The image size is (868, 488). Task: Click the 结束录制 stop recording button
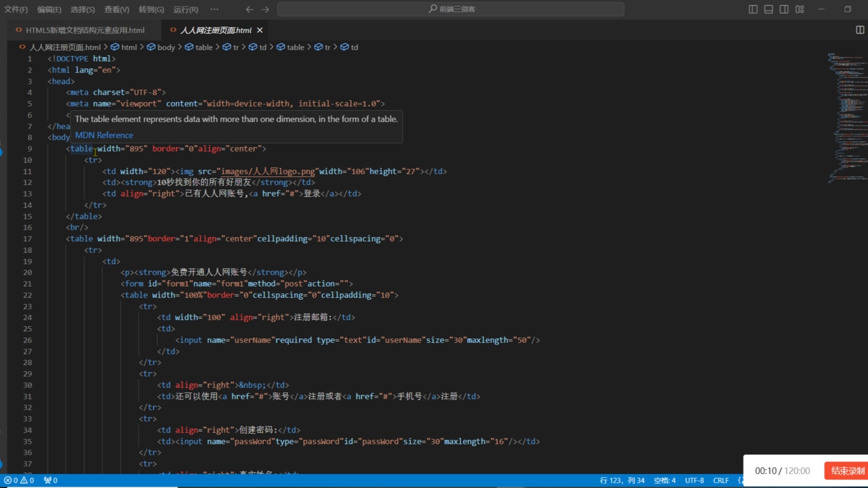[x=847, y=470]
